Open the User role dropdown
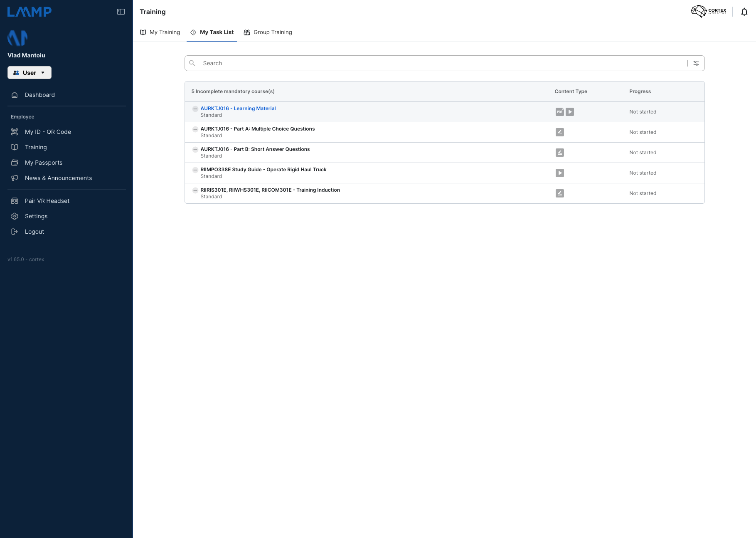This screenshot has width=756, height=538. coord(30,73)
